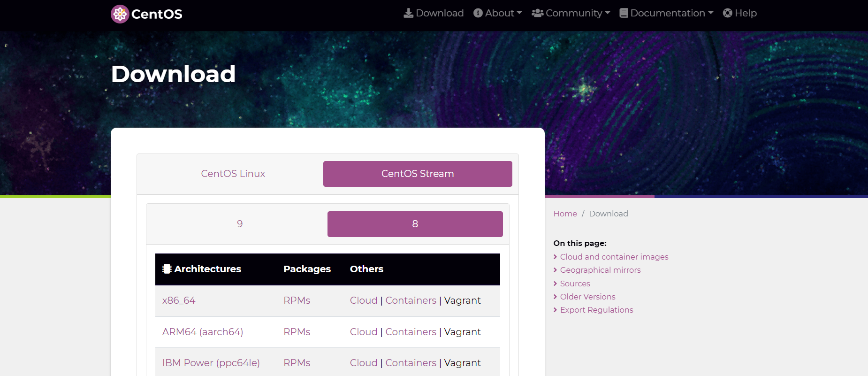
Task: Open RPMs for IBM Power (ppc64le)
Action: click(x=297, y=363)
